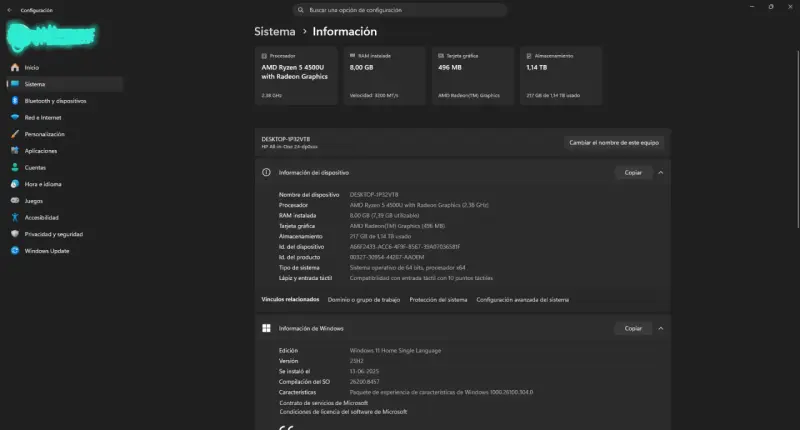The image size is (800, 430).
Task: Click the Almacenamiento icon
Action: 529,56
